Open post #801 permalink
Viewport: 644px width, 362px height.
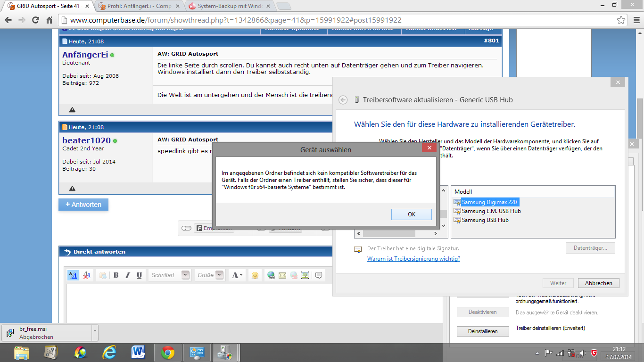click(491, 41)
